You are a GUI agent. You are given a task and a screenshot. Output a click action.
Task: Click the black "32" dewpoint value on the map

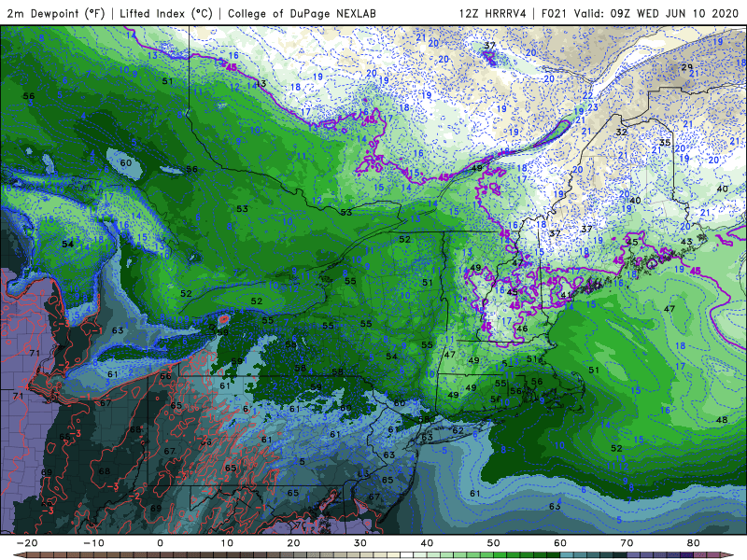point(621,132)
